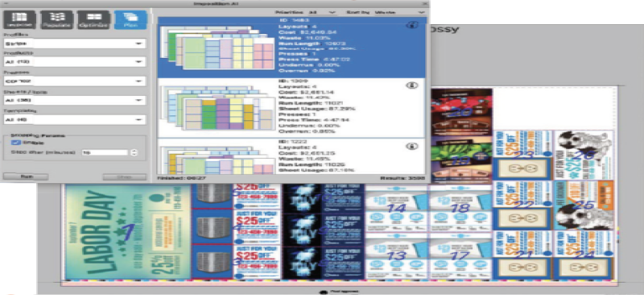Click the Stop after minutes input field

click(105, 152)
